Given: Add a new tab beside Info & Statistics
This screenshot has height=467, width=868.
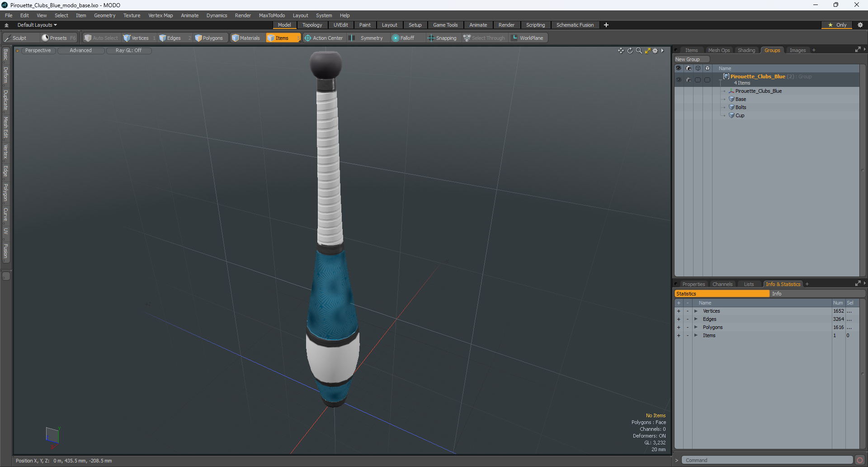Looking at the screenshot, I should [807, 284].
